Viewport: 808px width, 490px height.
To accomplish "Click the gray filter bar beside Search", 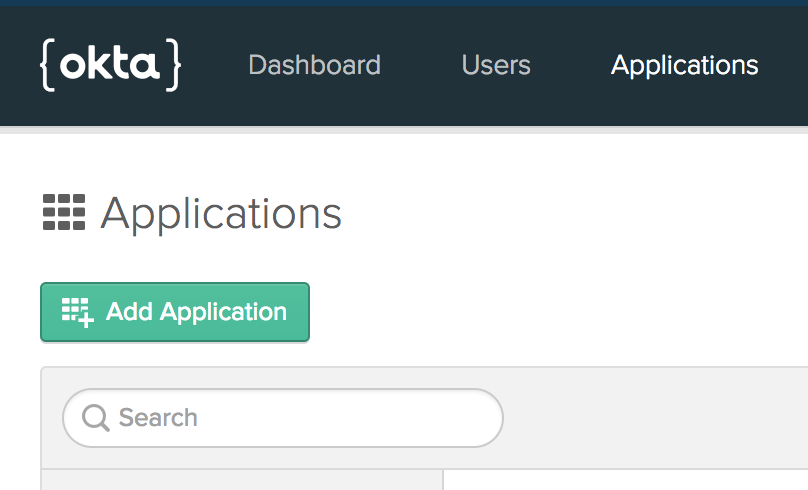I will pyautogui.click(x=654, y=418).
